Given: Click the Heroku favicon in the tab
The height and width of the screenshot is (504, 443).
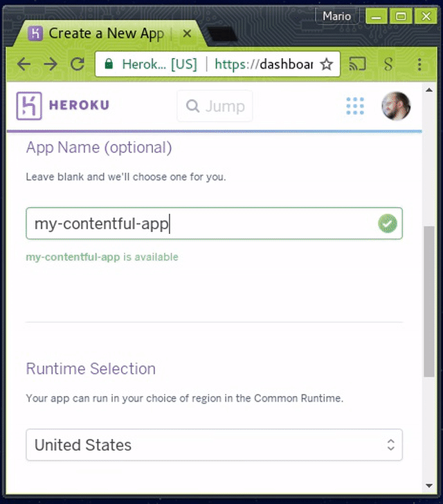Looking at the screenshot, I should 35,33.
